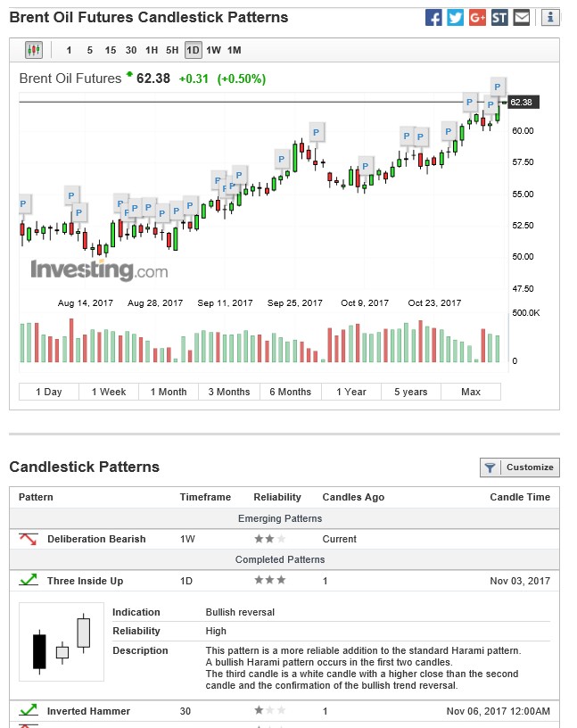Switch chart interval to 1W
The height and width of the screenshot is (728, 577).
pyautogui.click(x=213, y=50)
